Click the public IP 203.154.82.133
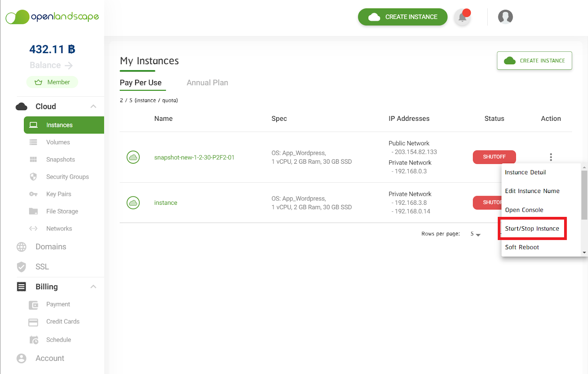This screenshot has width=588, height=374. point(416,152)
